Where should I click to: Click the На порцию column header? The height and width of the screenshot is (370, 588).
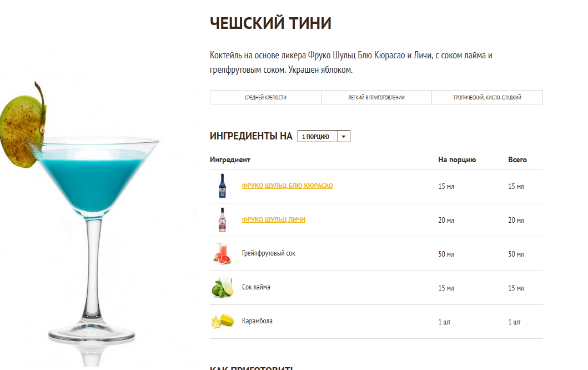point(457,159)
